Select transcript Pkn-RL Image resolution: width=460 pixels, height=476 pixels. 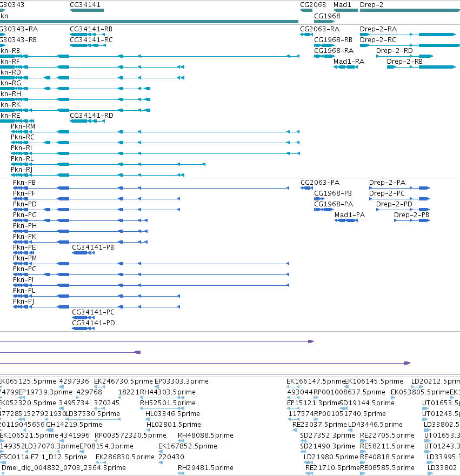coord(23,159)
